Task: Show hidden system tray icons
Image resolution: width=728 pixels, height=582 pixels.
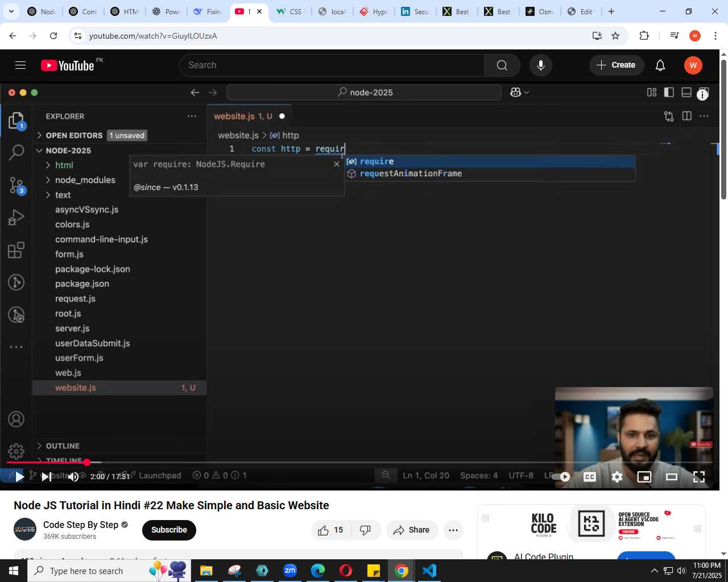Action: [654, 571]
